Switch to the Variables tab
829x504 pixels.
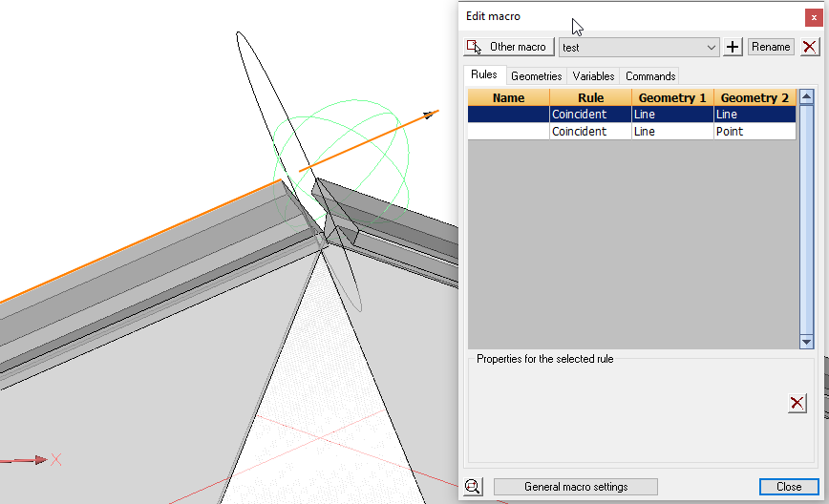coord(593,76)
